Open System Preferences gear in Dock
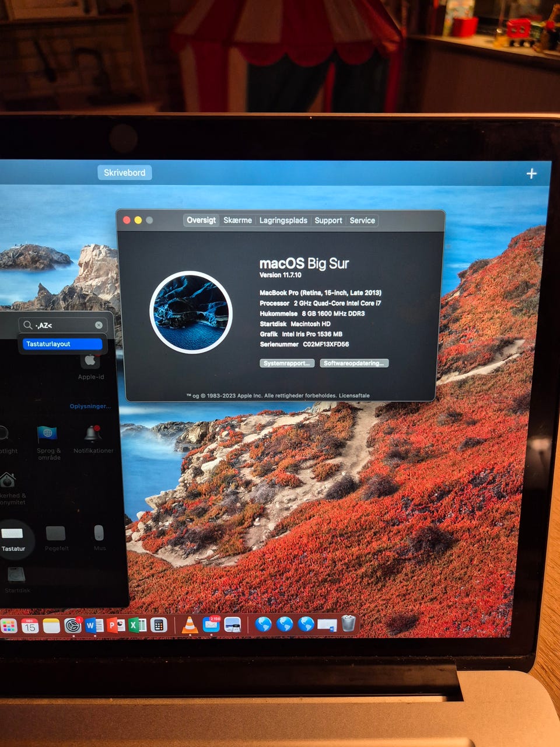The height and width of the screenshot is (747, 560). [x=73, y=626]
